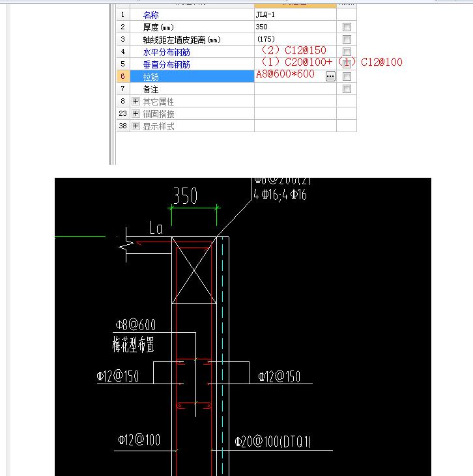The width and height of the screenshot is (473, 476).
Task: Select the highlighted 拉筋 property row
Action: coord(192,76)
